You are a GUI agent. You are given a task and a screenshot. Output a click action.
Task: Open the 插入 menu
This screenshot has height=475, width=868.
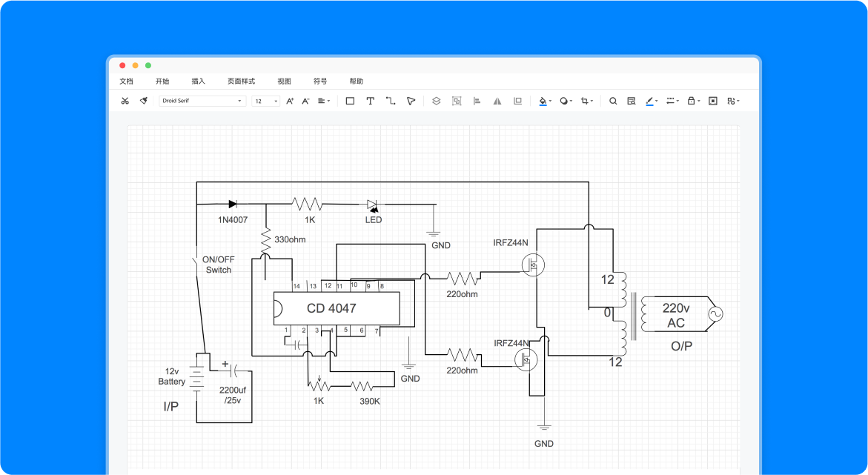198,82
